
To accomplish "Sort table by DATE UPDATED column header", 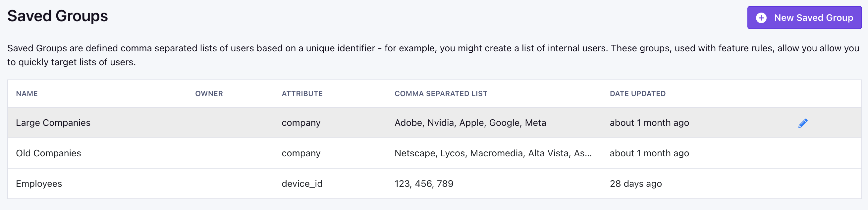I will pos(638,93).
